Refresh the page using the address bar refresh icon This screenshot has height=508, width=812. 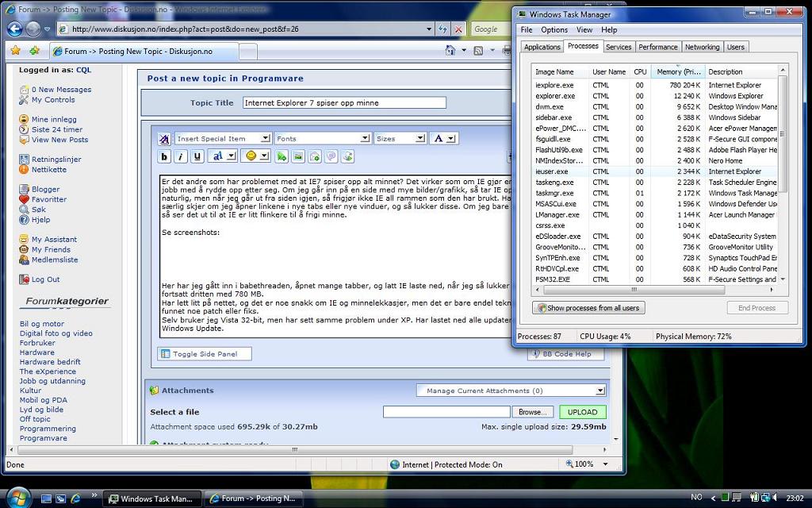442,29
